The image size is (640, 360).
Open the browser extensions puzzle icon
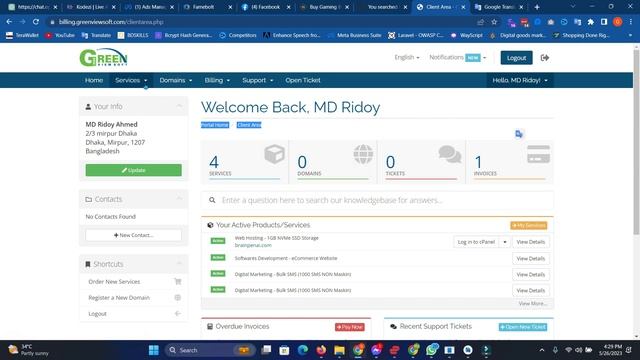(x=591, y=22)
